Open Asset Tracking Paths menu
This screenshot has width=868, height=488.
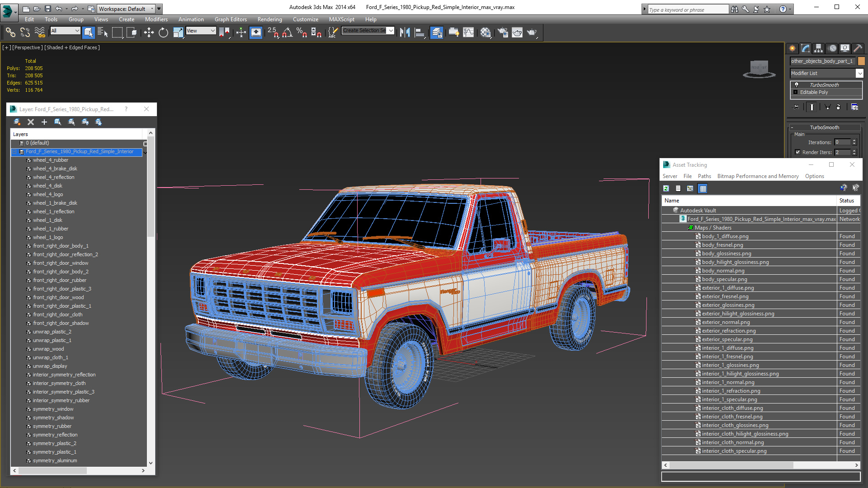click(704, 176)
